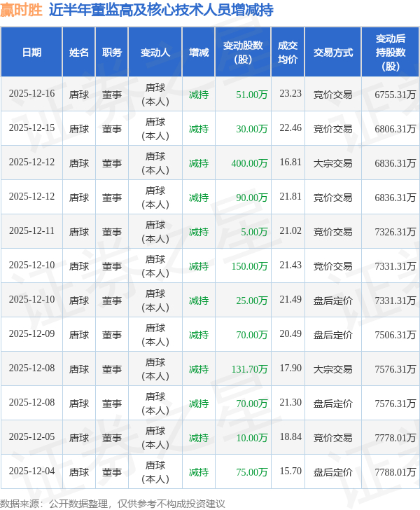Click the average price 20.49
Viewport: 420px width, 510px height.
coord(290,333)
